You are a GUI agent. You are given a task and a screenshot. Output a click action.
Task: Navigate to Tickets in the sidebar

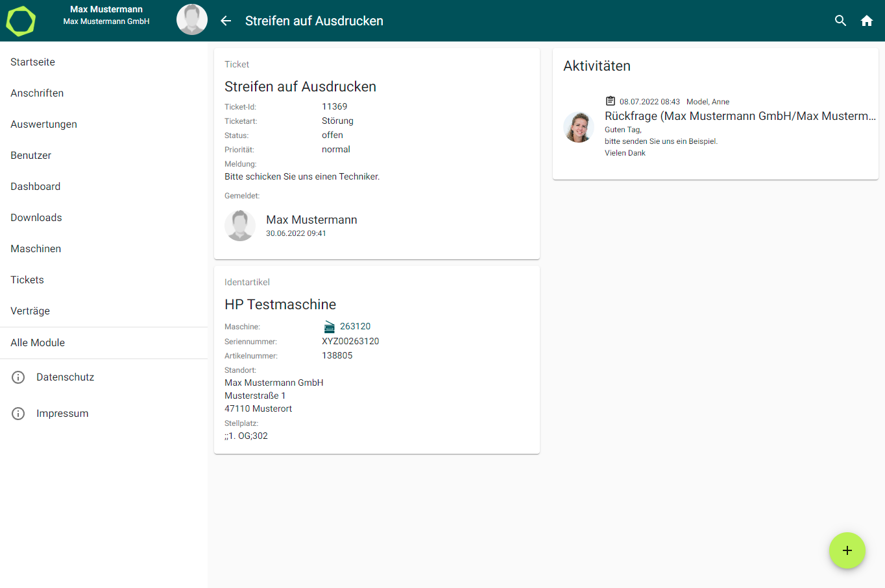click(x=27, y=280)
